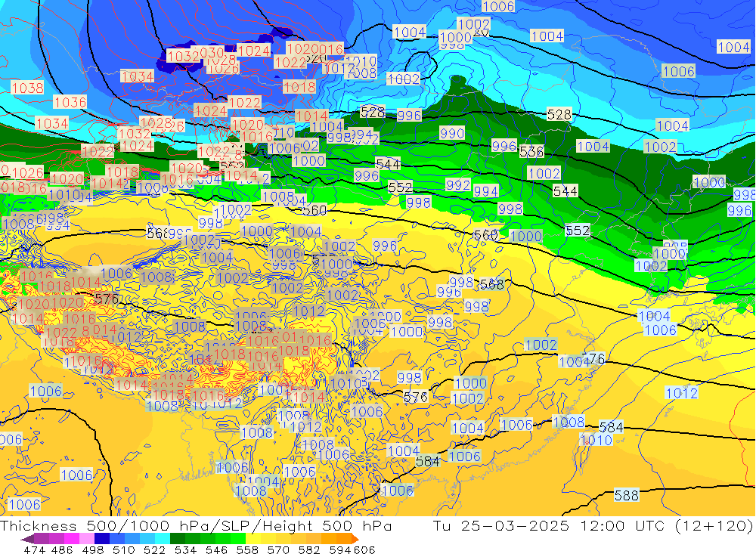The image size is (756, 554).
Task: Click the darkest green legend swatch
Action: pyautogui.click(x=178, y=539)
